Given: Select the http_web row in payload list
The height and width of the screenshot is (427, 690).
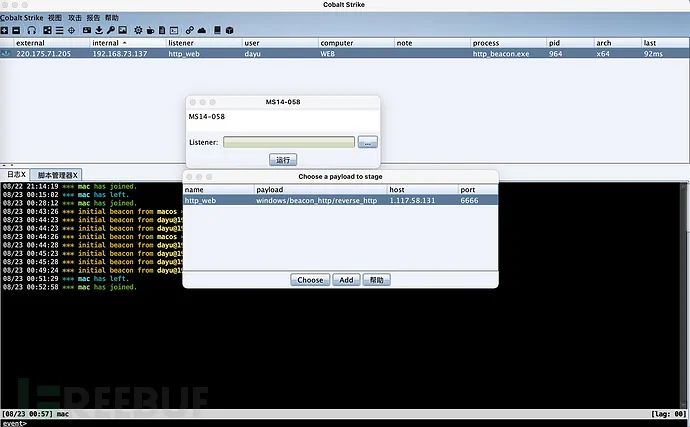Looking at the screenshot, I should [x=341, y=200].
